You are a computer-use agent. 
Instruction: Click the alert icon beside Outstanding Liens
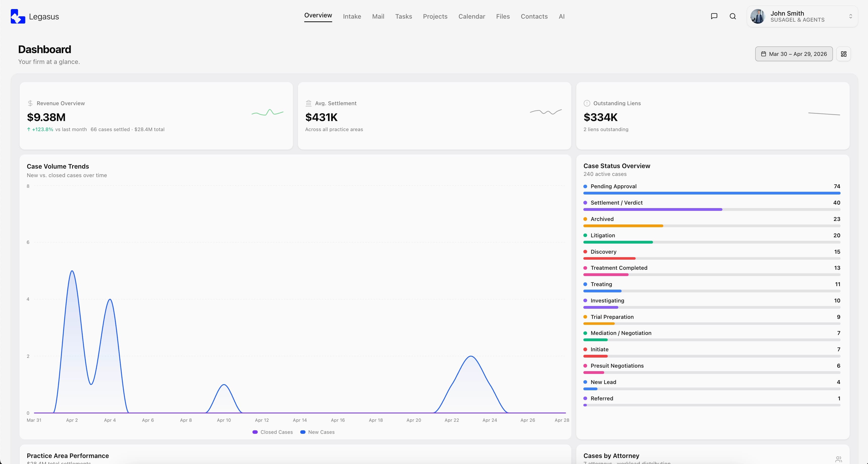tap(587, 103)
